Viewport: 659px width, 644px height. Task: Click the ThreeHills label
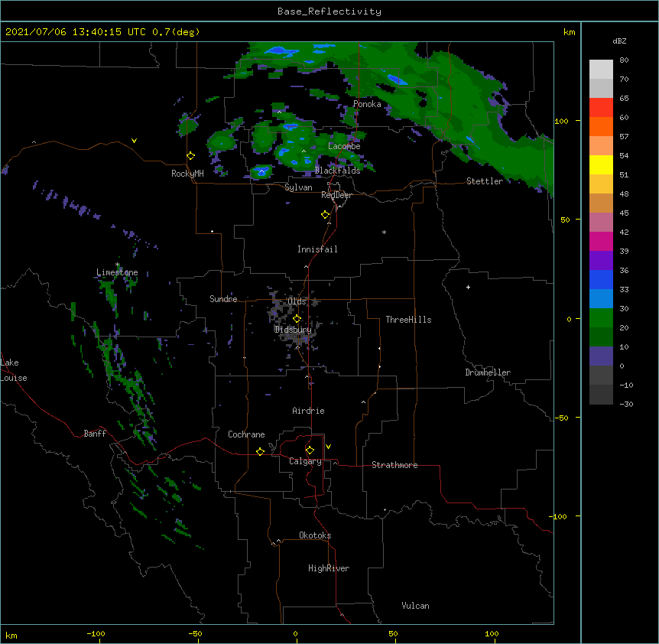coord(408,320)
